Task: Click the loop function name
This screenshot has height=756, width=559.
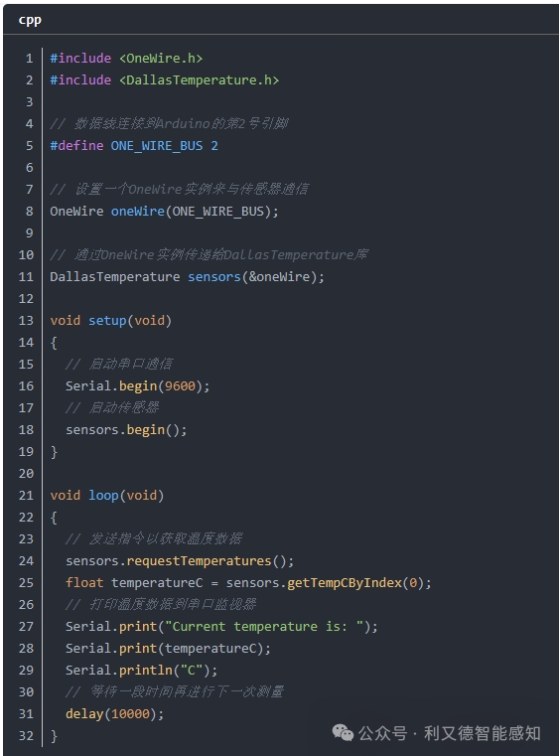Action: [x=103, y=495]
